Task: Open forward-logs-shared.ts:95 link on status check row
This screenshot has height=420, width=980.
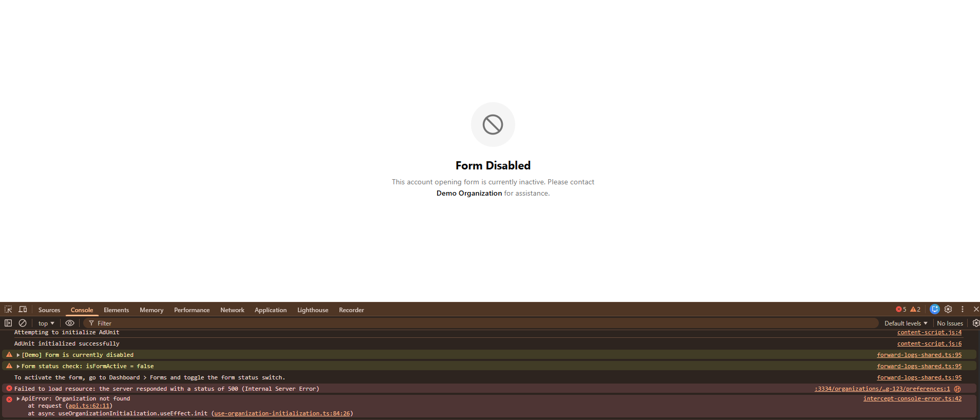Action: [919, 367]
